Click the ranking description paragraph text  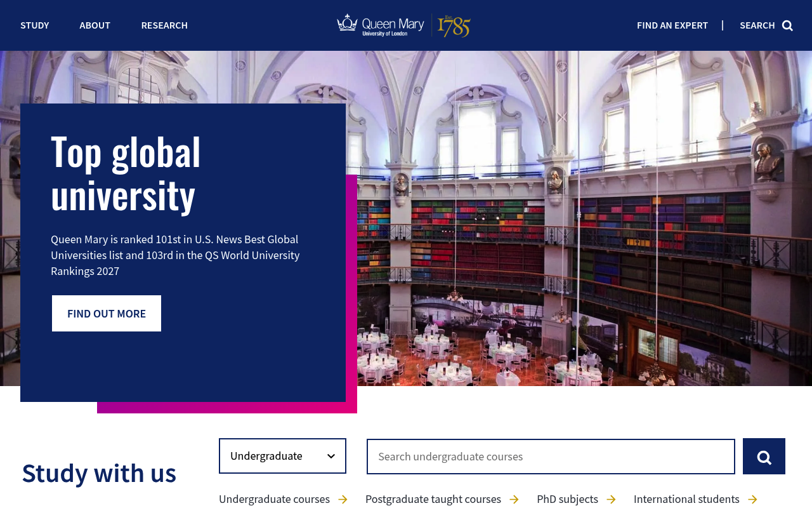(175, 255)
